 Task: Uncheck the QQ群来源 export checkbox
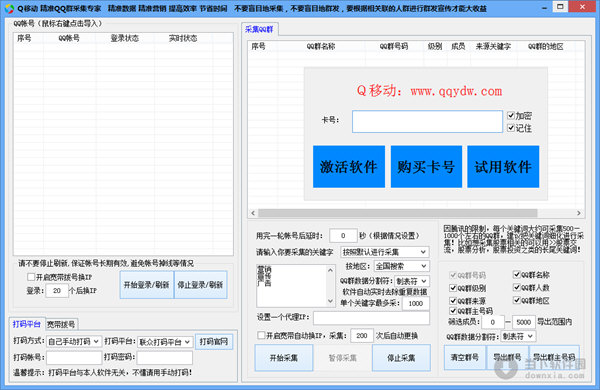click(x=453, y=300)
